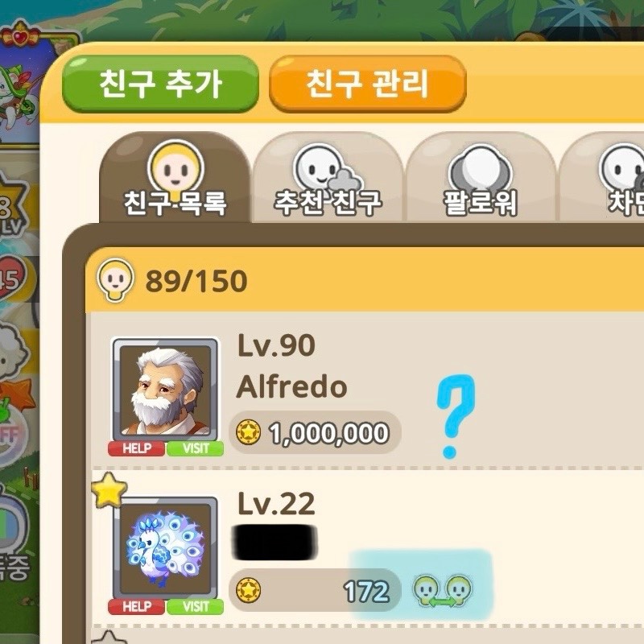Click VISIT under Alfredo's portrait
Image resolution: width=644 pixels, height=644 pixels.
tap(196, 448)
